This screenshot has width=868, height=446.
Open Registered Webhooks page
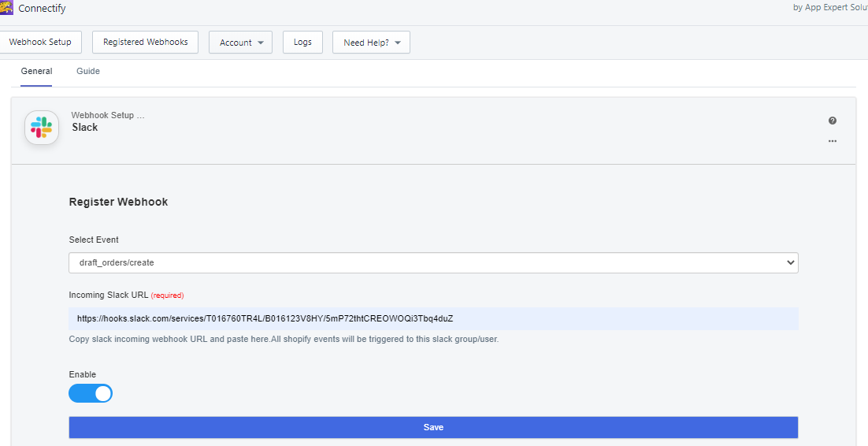[145, 42]
